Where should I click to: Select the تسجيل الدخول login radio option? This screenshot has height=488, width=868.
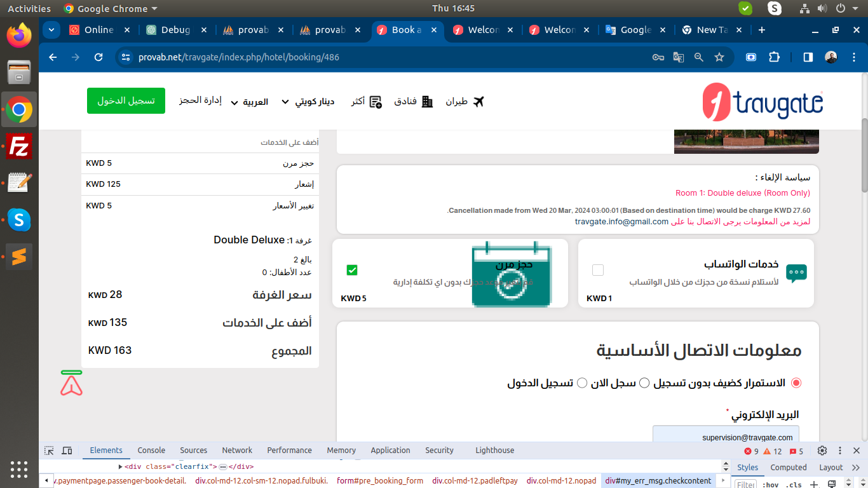(581, 383)
